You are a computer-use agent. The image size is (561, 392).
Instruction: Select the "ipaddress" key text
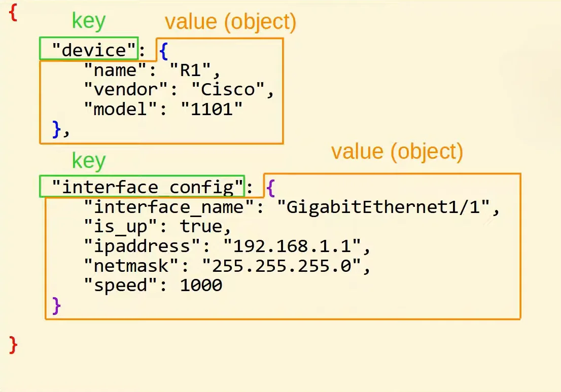[142, 246]
